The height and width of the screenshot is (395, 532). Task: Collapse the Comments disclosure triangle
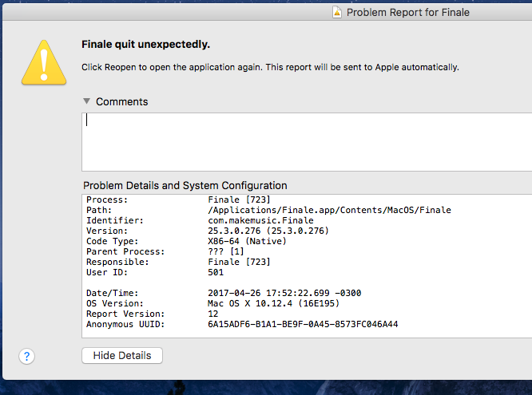point(87,101)
